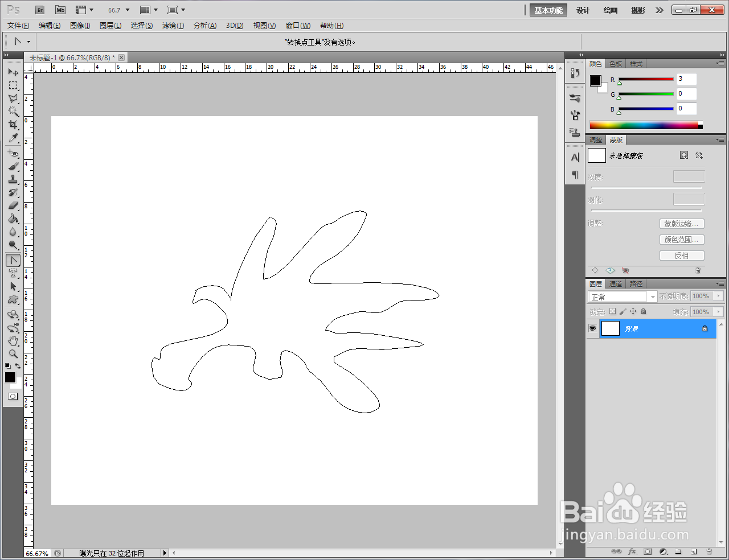Toggle lock transparent pixels
Viewport: 729px width, 560px height.
click(612, 311)
